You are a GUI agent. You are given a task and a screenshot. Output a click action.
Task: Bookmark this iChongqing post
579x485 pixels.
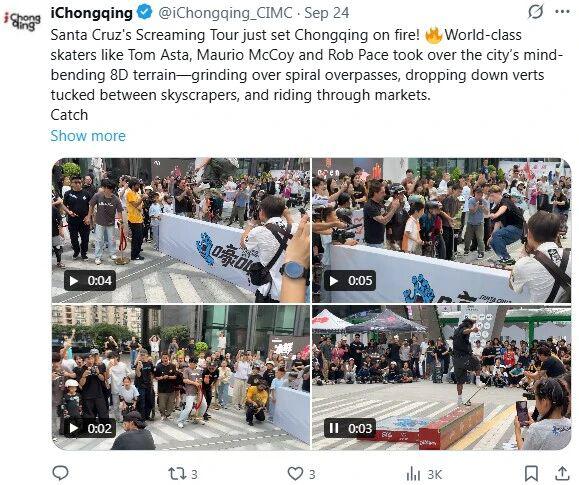point(531,473)
